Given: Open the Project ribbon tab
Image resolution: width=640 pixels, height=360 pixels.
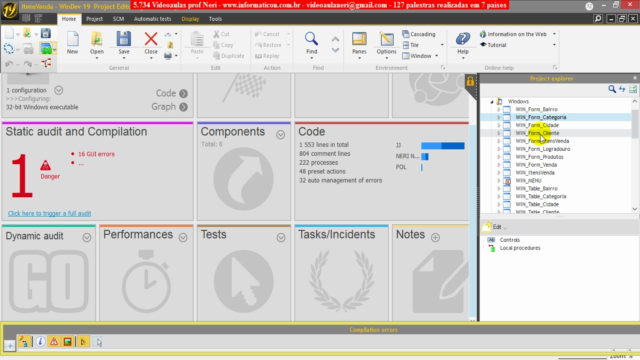Looking at the screenshot, I should [x=94, y=19].
